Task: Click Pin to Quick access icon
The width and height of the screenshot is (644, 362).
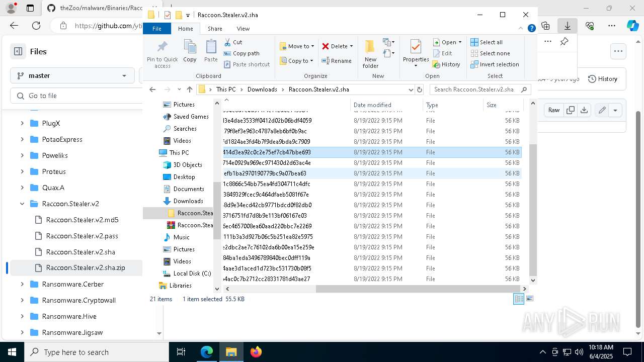Action: pos(162,54)
